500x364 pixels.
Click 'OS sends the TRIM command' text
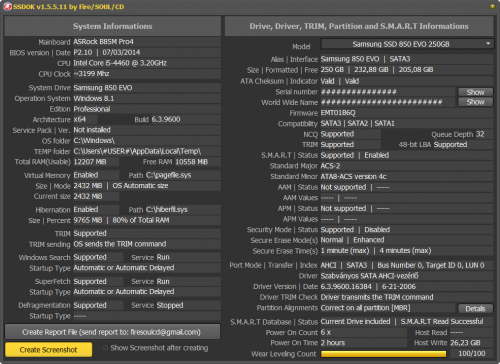(120, 244)
